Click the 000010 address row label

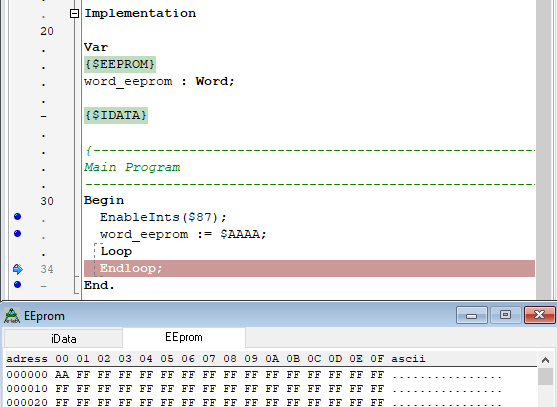[27, 389]
